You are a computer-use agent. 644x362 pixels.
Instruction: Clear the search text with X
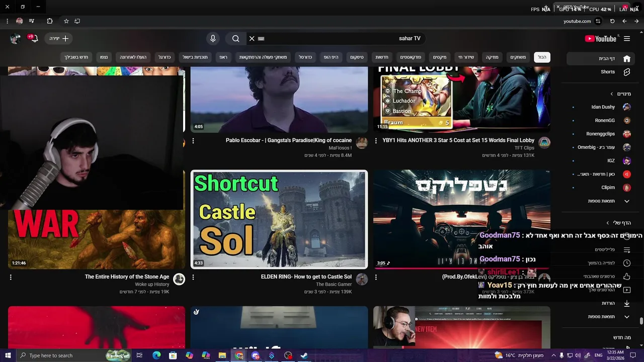(x=252, y=39)
